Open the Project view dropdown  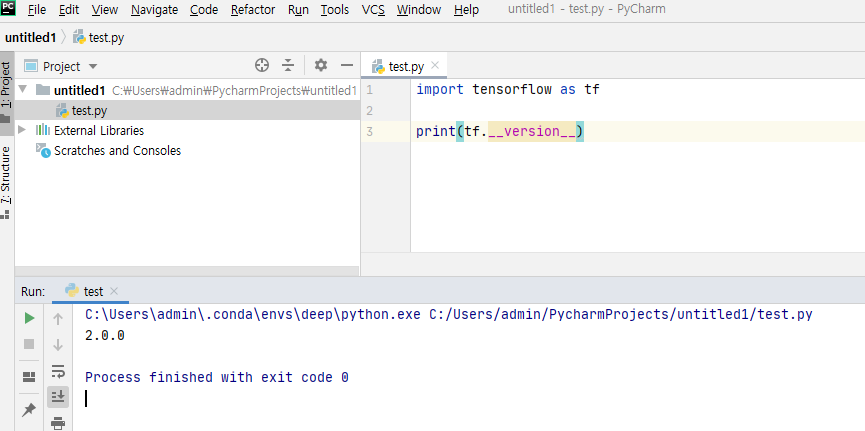pos(61,66)
